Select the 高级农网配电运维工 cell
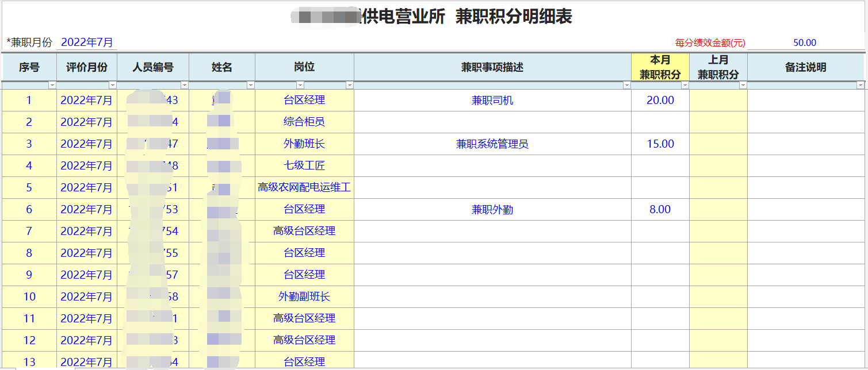 coord(304,188)
